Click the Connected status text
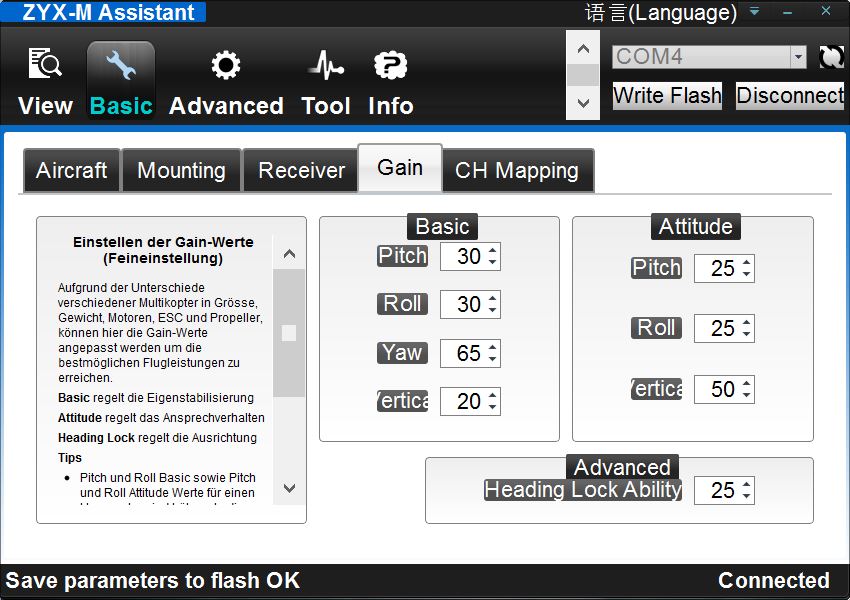Image resolution: width=850 pixels, height=600 pixels. point(774,580)
